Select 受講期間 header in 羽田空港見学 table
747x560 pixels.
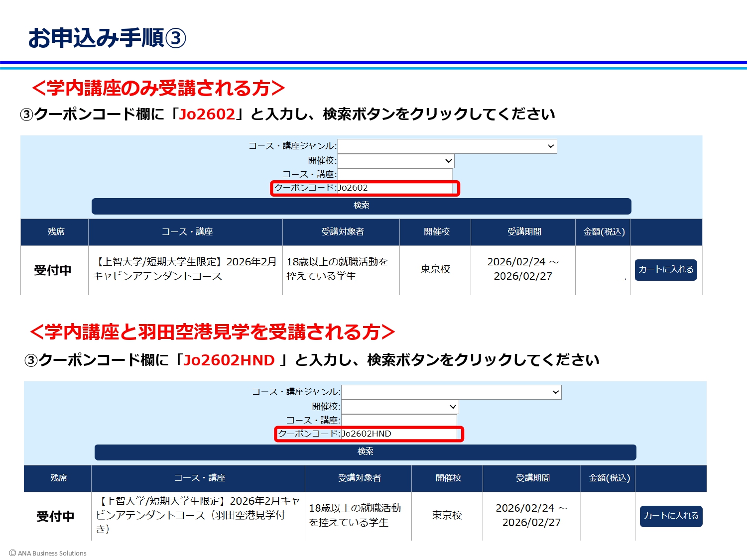pyautogui.click(x=533, y=478)
